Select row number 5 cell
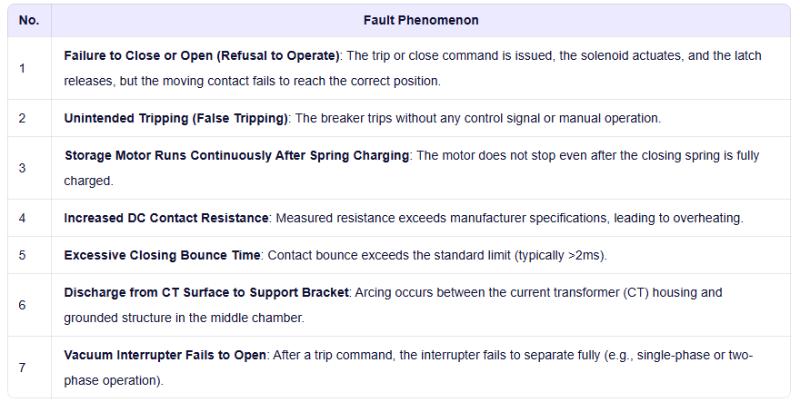800x402 pixels. tap(22, 255)
